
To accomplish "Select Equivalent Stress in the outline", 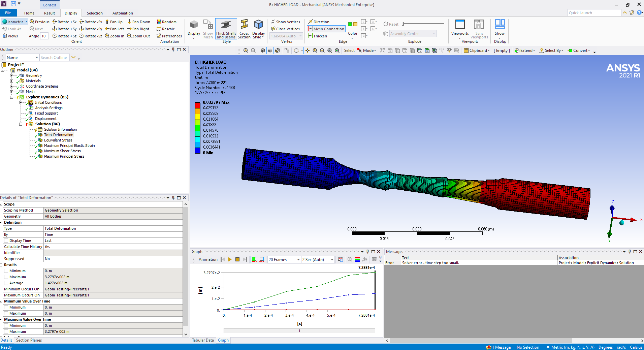I will (58, 140).
